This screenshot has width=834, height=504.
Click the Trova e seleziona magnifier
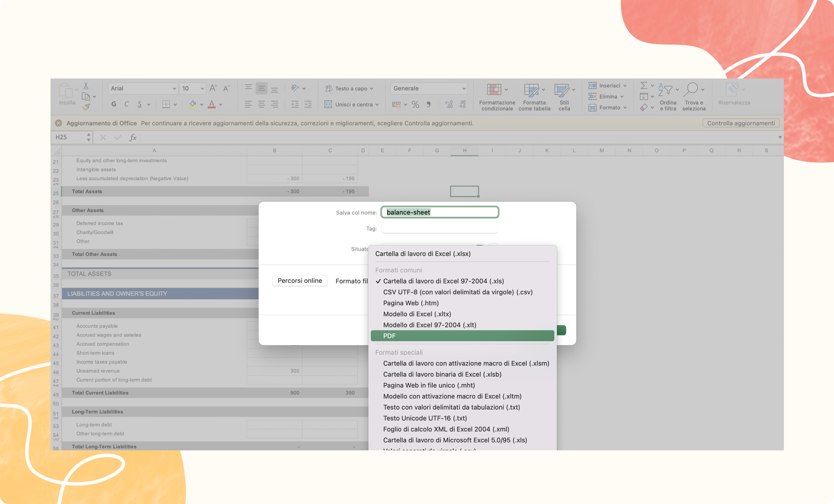tap(692, 89)
